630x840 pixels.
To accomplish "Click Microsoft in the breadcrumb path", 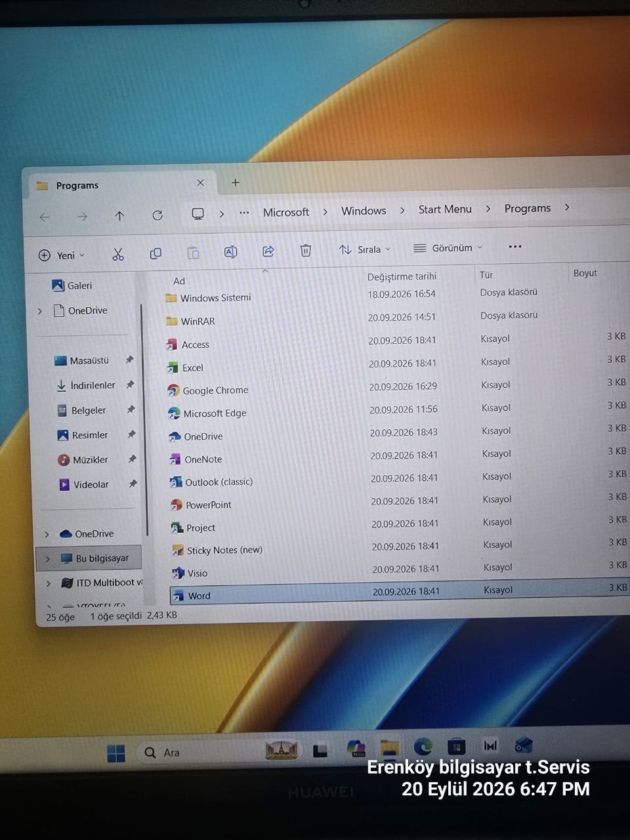I will (286, 212).
